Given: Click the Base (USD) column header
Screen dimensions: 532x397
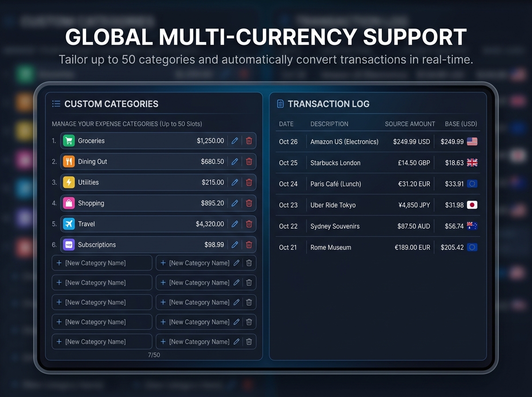Looking at the screenshot, I should click(461, 124).
